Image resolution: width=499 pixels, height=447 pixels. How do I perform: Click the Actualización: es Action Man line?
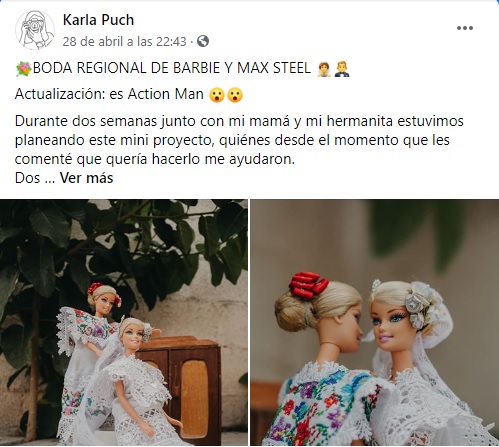point(109,94)
